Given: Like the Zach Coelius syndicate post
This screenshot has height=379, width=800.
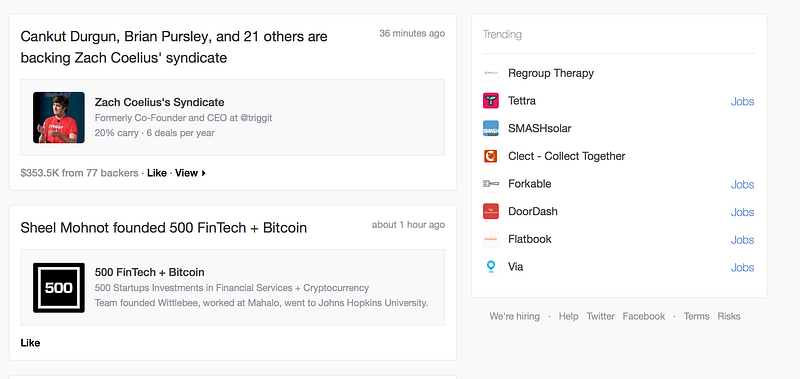Looking at the screenshot, I should pos(157,173).
